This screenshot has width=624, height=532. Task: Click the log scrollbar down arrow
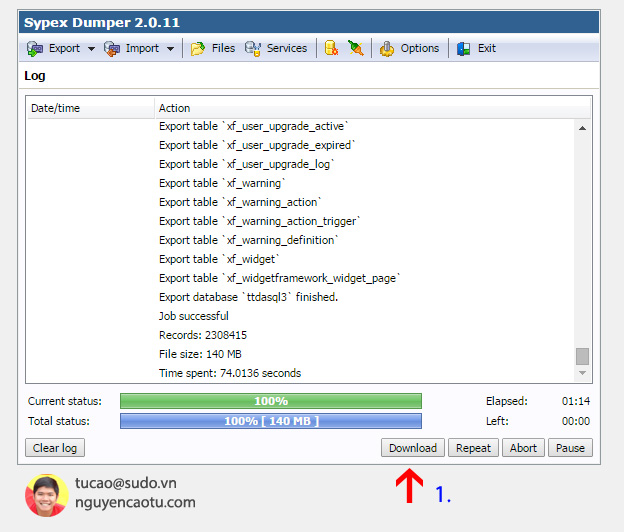[x=582, y=373]
